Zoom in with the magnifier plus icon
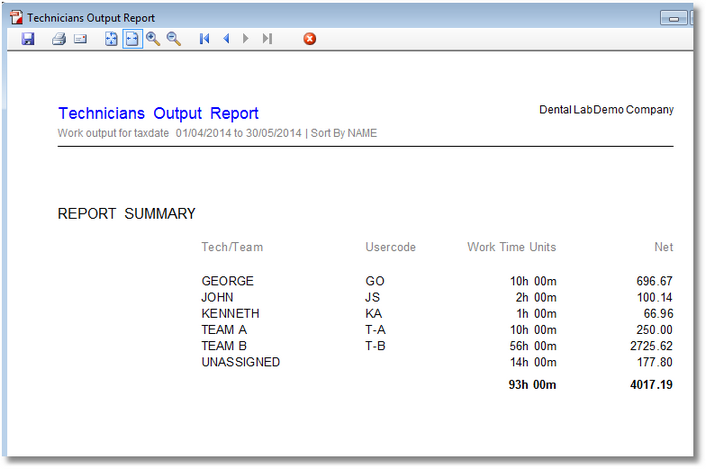Image resolution: width=706 pixels, height=469 pixels. coord(153,39)
